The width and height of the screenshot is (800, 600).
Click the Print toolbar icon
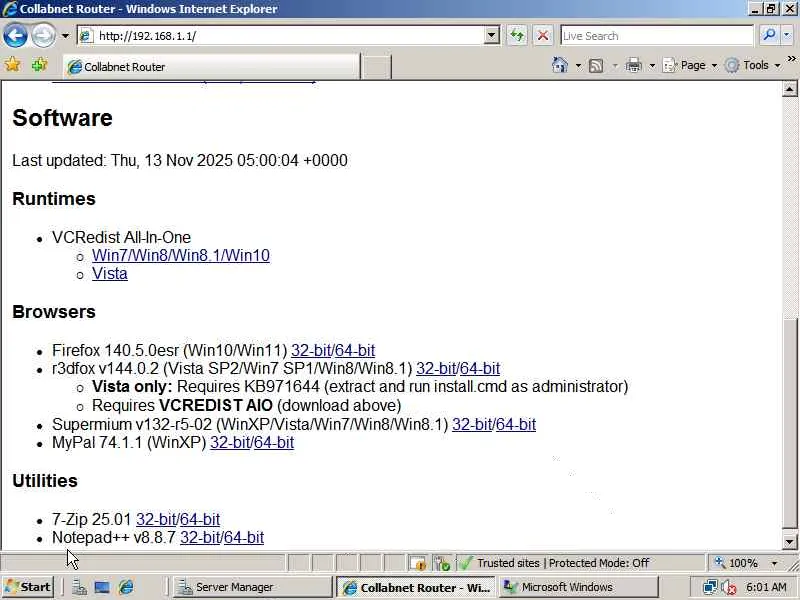point(633,65)
